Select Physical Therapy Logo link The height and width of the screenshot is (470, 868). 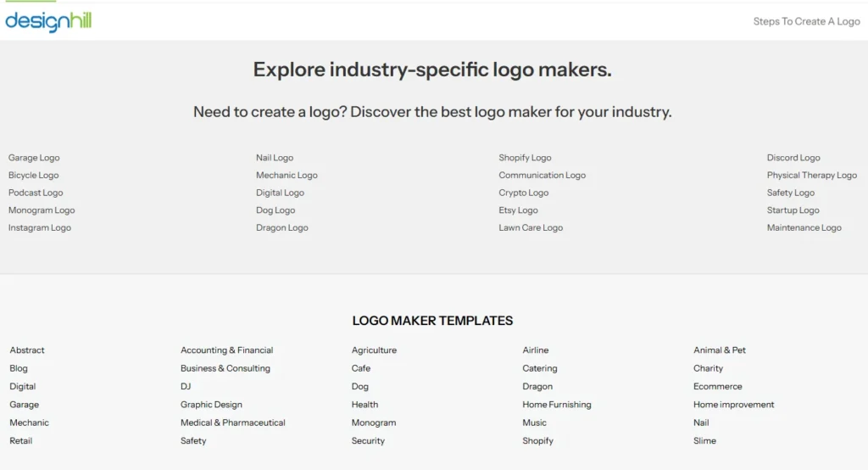pyautogui.click(x=811, y=175)
